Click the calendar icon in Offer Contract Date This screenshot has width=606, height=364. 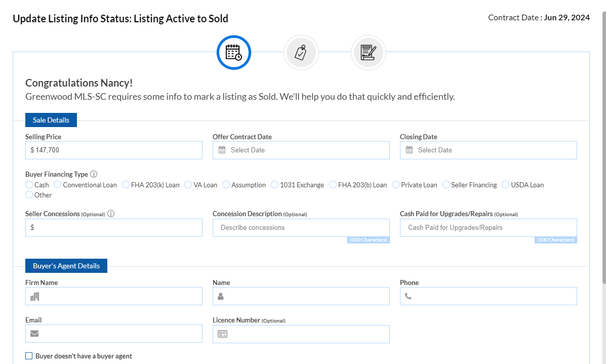pos(222,150)
